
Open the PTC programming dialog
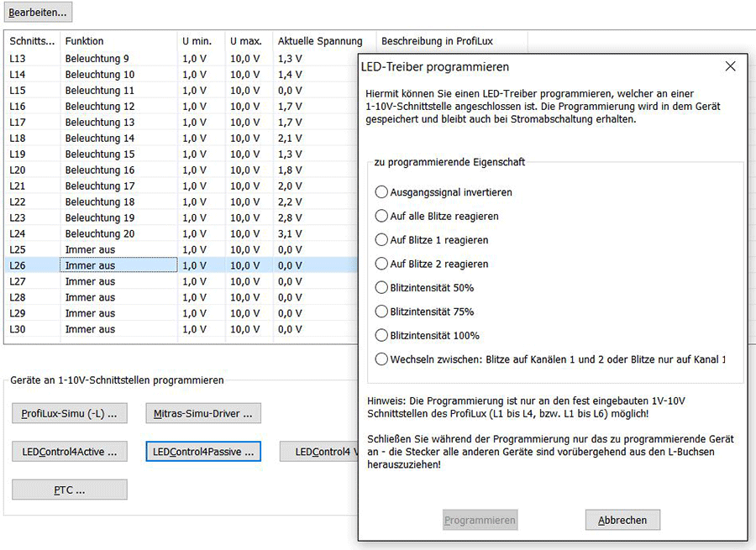(x=69, y=489)
